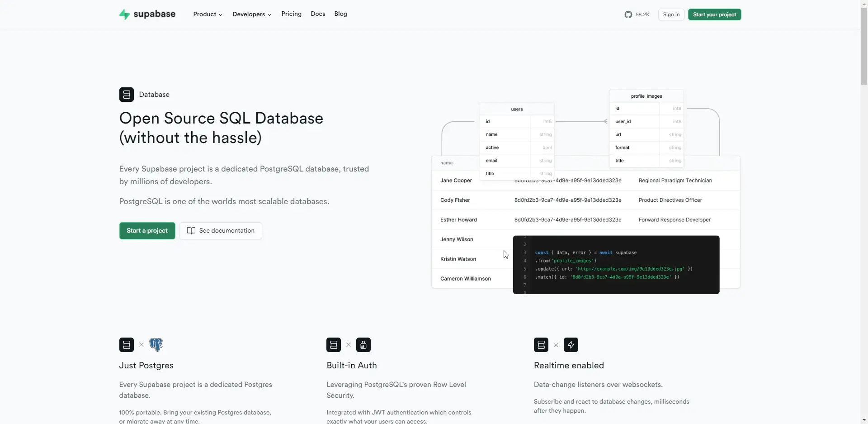Open the Docs link
This screenshot has height=424, width=868.
point(318,14)
